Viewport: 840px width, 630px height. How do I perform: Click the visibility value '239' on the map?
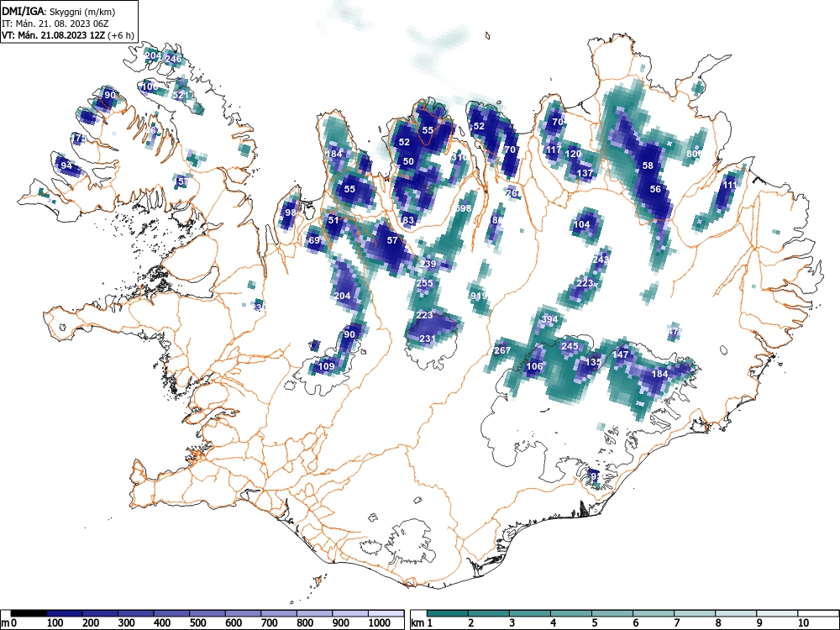click(428, 264)
